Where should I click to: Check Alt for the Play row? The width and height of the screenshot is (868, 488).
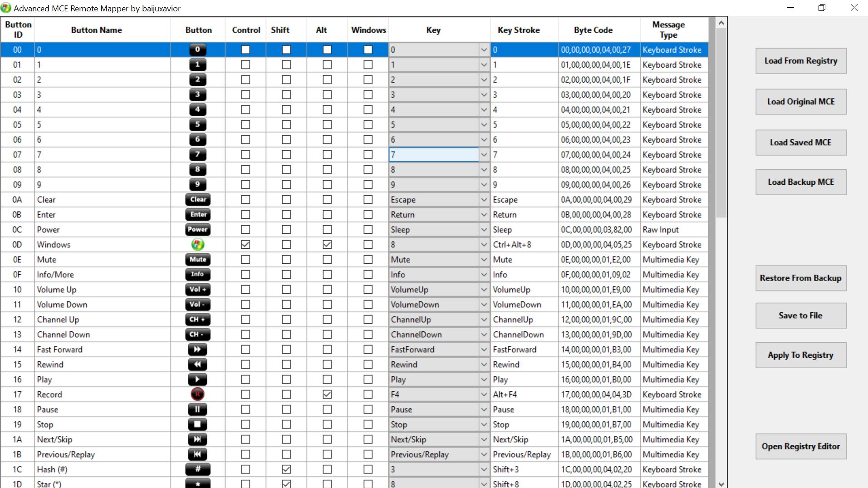327,379
